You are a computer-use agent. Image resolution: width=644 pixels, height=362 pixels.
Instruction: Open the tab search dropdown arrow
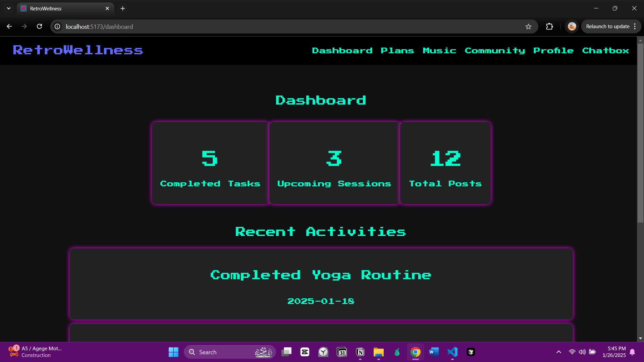tap(9, 8)
